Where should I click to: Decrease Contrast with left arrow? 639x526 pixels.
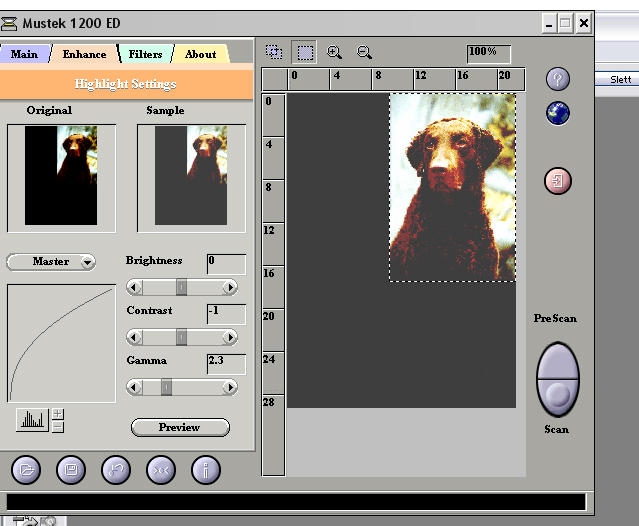pyautogui.click(x=134, y=337)
